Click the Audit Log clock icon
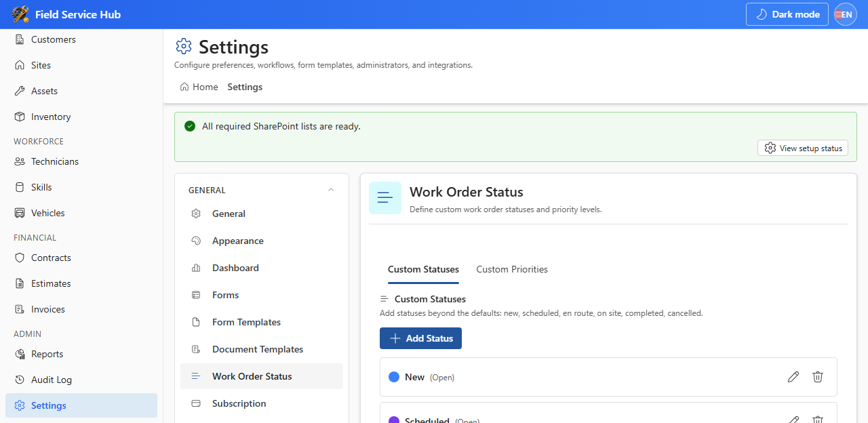Image resolution: width=868 pixels, height=423 pixels. coord(20,380)
